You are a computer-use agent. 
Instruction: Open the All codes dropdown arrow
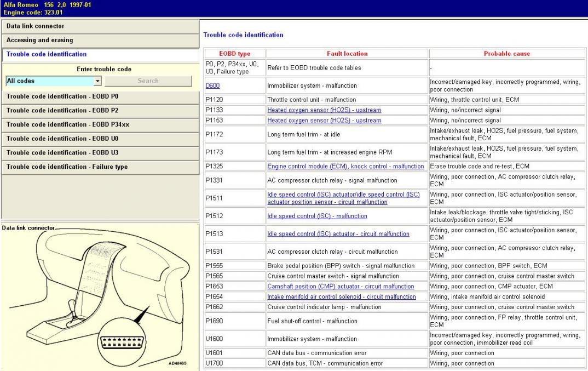97,81
